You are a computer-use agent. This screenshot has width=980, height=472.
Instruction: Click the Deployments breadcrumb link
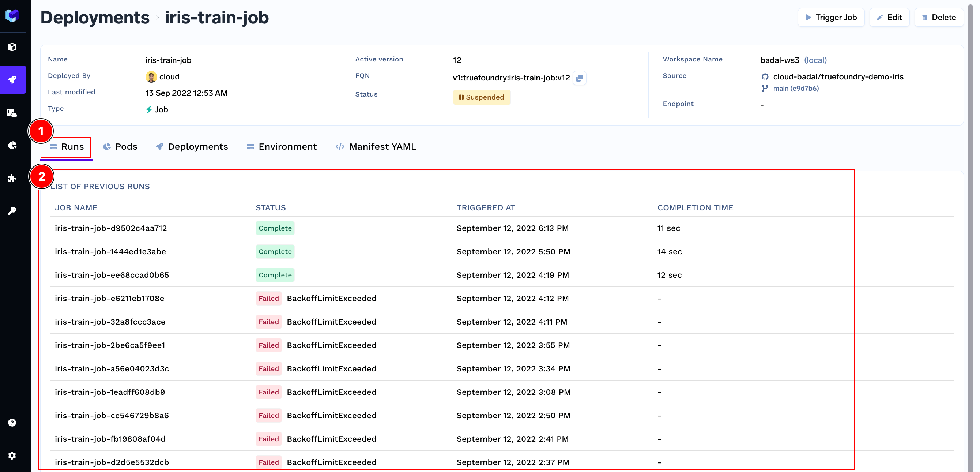click(95, 18)
